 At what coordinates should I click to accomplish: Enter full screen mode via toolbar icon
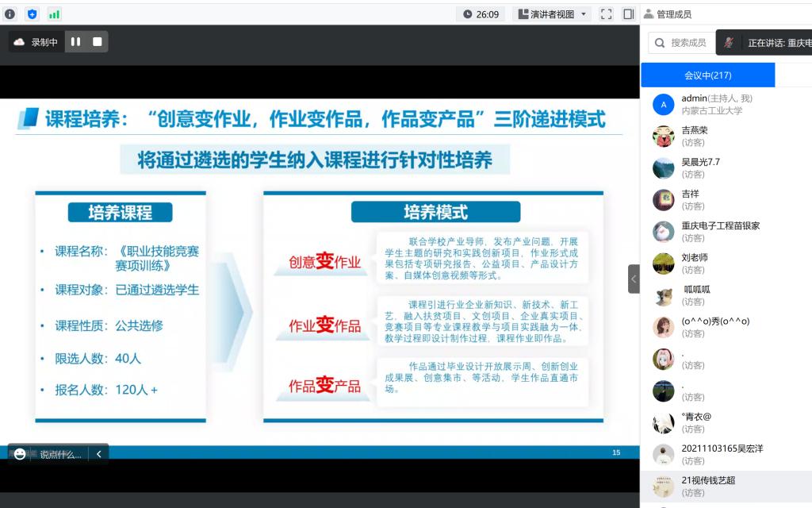tap(606, 13)
